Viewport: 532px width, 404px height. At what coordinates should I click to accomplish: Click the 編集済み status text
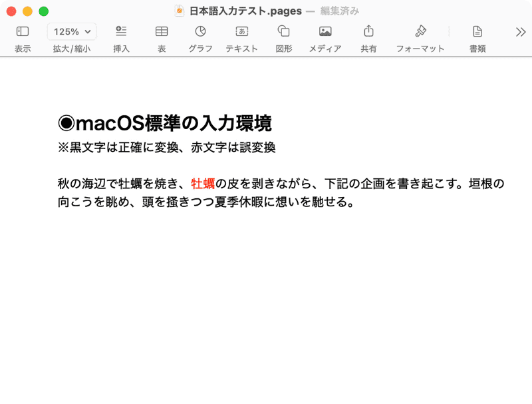click(x=340, y=11)
